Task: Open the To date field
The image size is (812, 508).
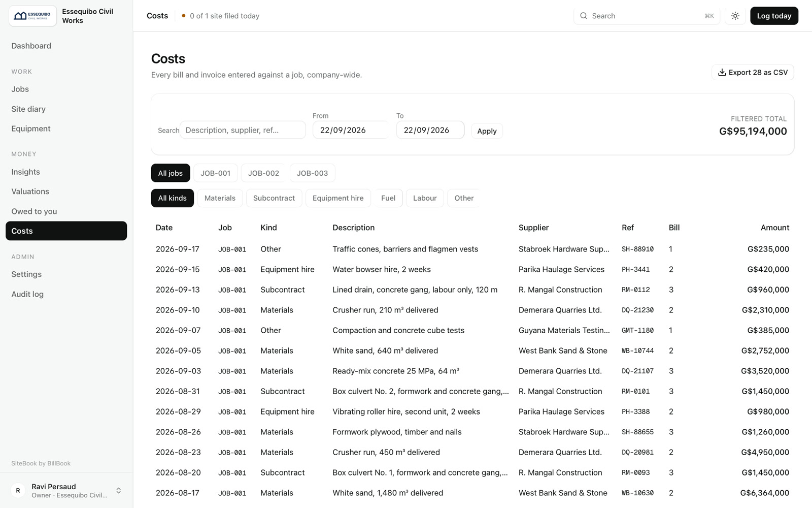Action: pyautogui.click(x=430, y=130)
